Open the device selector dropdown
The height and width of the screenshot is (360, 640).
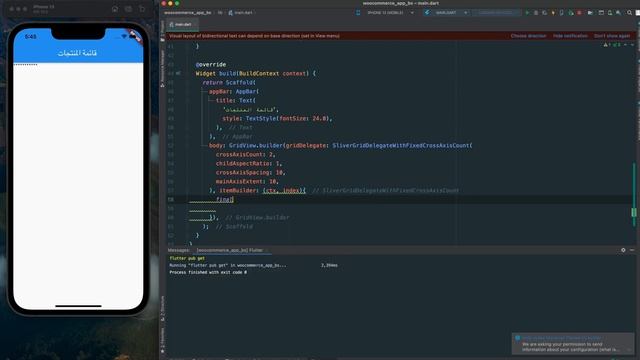coord(386,13)
